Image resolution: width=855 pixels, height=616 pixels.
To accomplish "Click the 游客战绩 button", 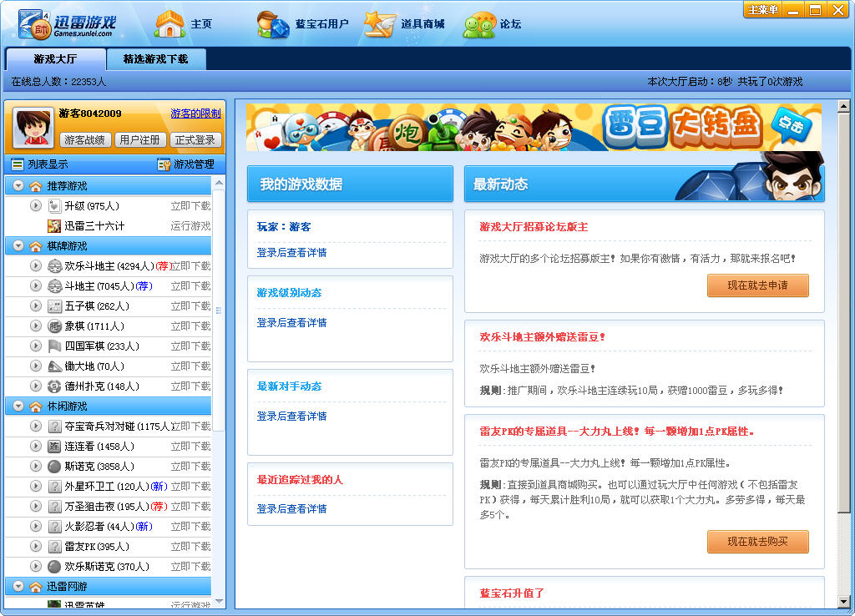I will [84, 140].
